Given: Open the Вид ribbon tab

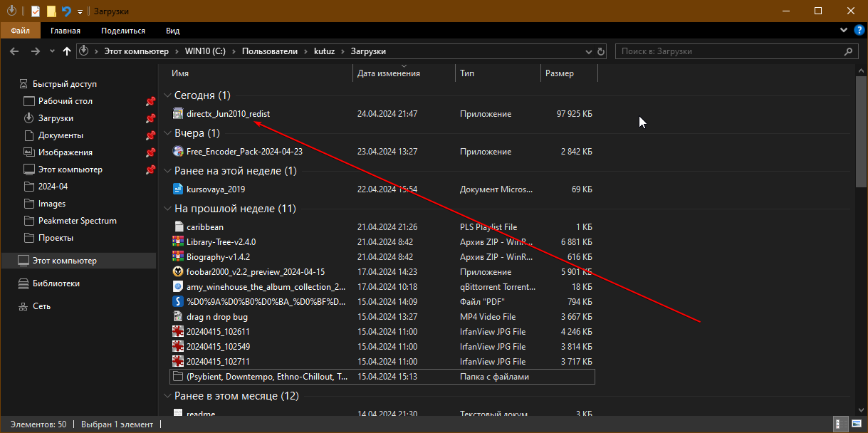Looking at the screenshot, I should pos(172,31).
